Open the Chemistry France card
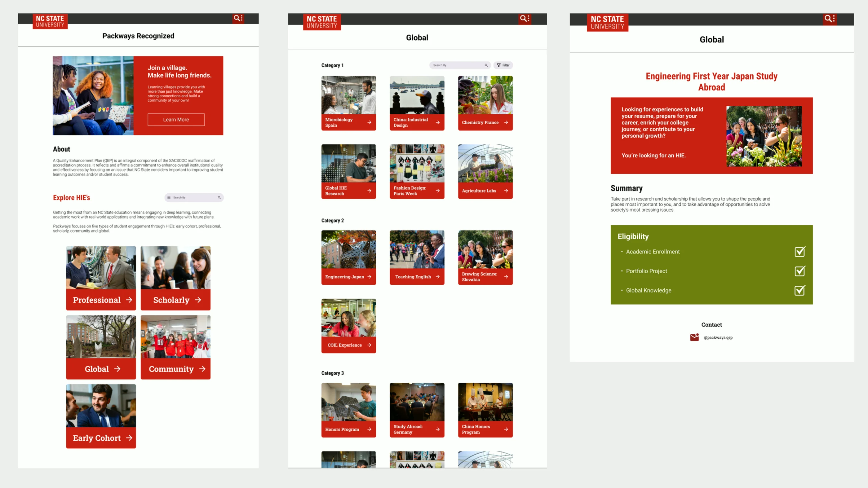Screen dimensions: 868x488 coord(485,103)
